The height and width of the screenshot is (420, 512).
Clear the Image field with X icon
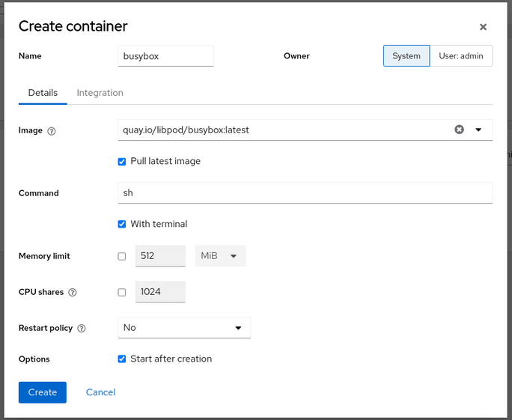pos(459,130)
